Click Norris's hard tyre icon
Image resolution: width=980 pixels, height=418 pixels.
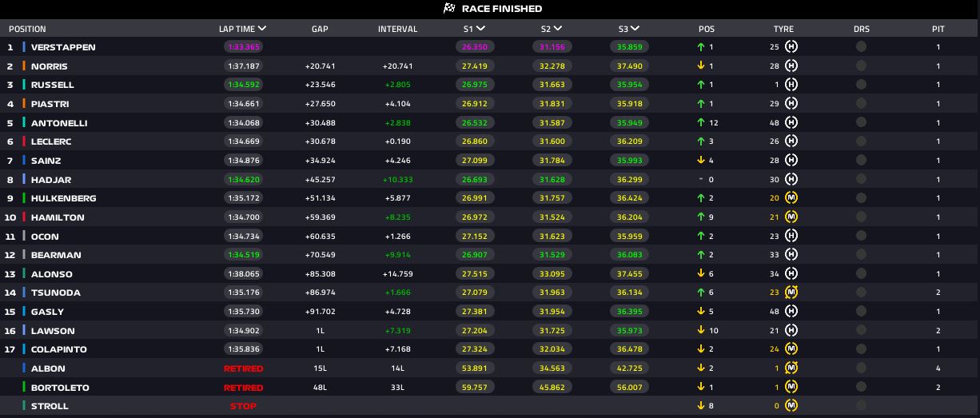pyautogui.click(x=791, y=66)
